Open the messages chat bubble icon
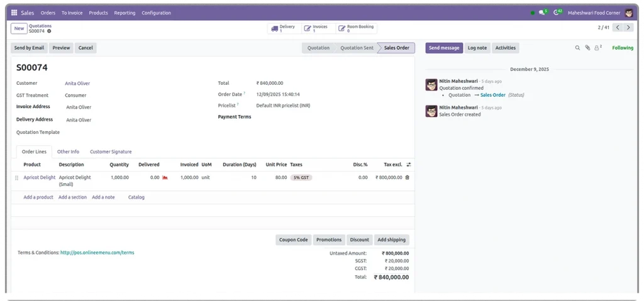This screenshot has height=301, width=644. pos(541,13)
